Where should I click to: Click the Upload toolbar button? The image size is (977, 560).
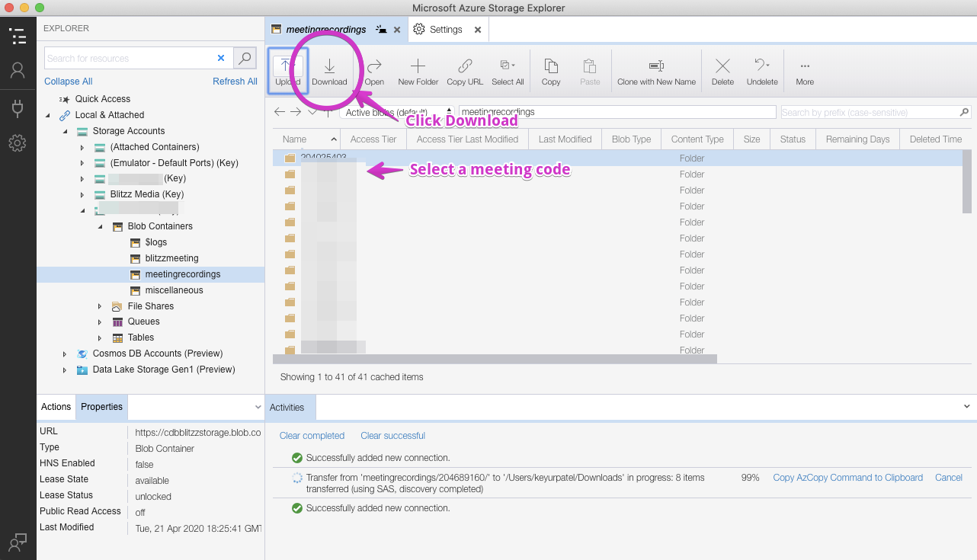click(x=287, y=71)
